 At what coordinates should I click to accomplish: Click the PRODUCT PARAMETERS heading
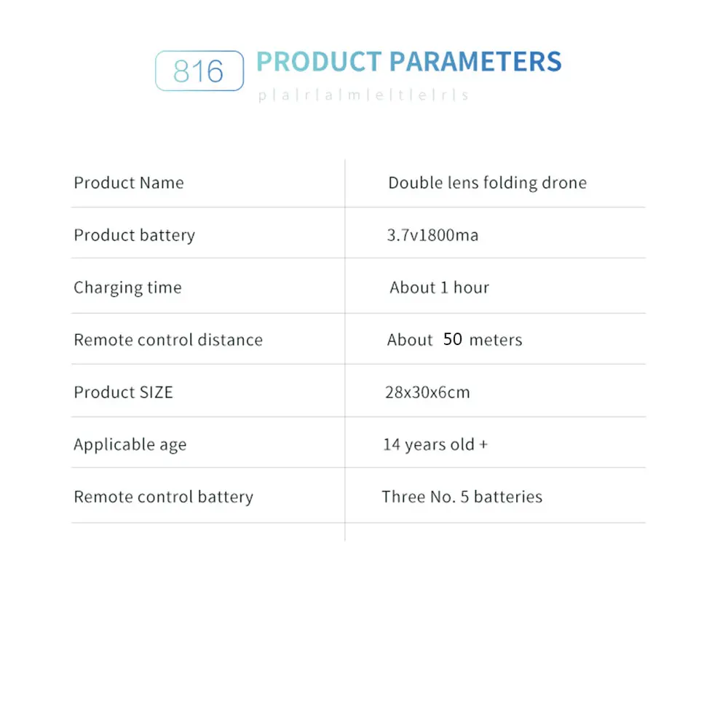[x=409, y=62]
